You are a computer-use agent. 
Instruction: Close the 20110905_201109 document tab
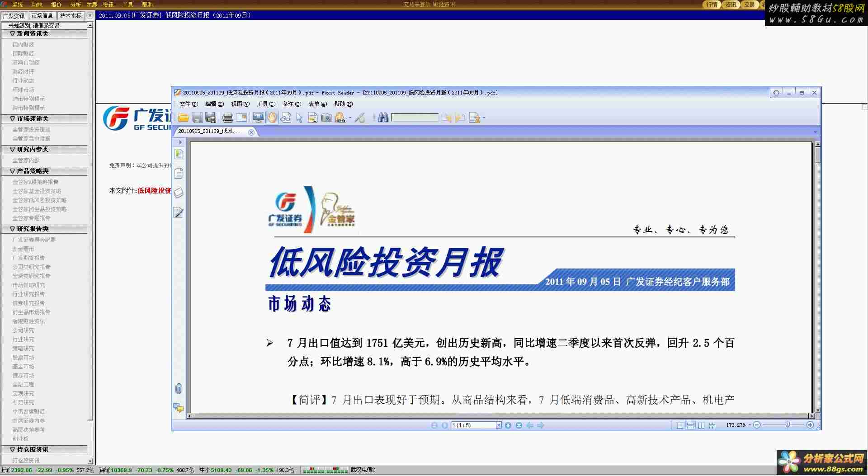251,132
